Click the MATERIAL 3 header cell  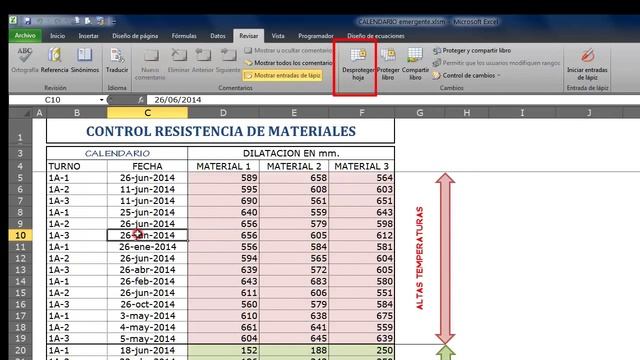(362, 166)
